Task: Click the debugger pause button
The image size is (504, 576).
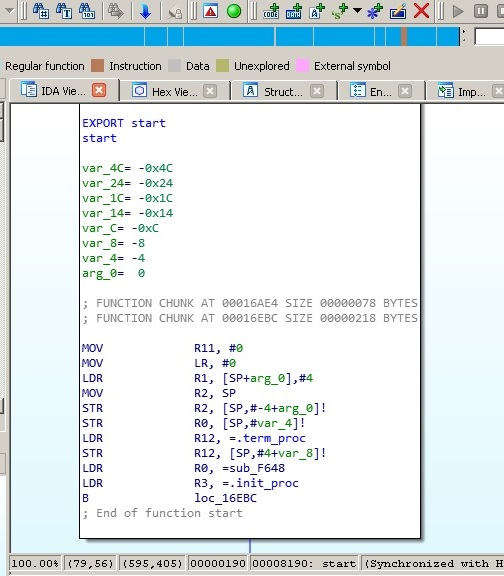Action: pyautogui.click(x=480, y=11)
